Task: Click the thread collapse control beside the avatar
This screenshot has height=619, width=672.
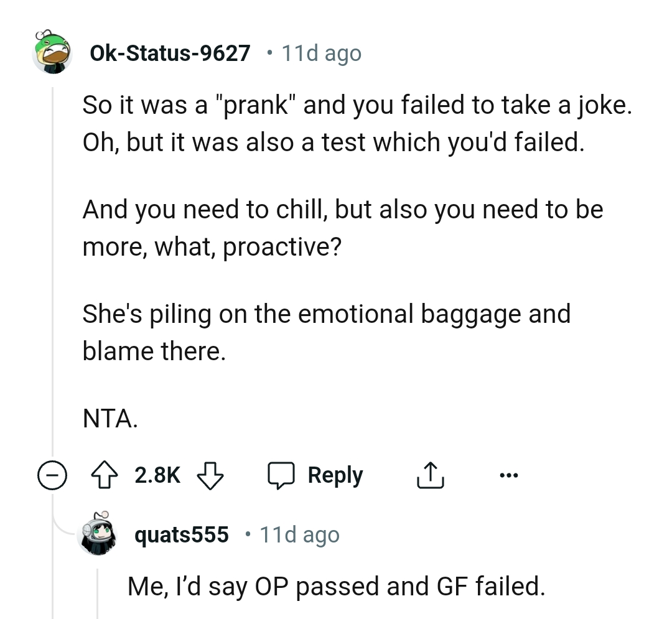Action: [54, 475]
